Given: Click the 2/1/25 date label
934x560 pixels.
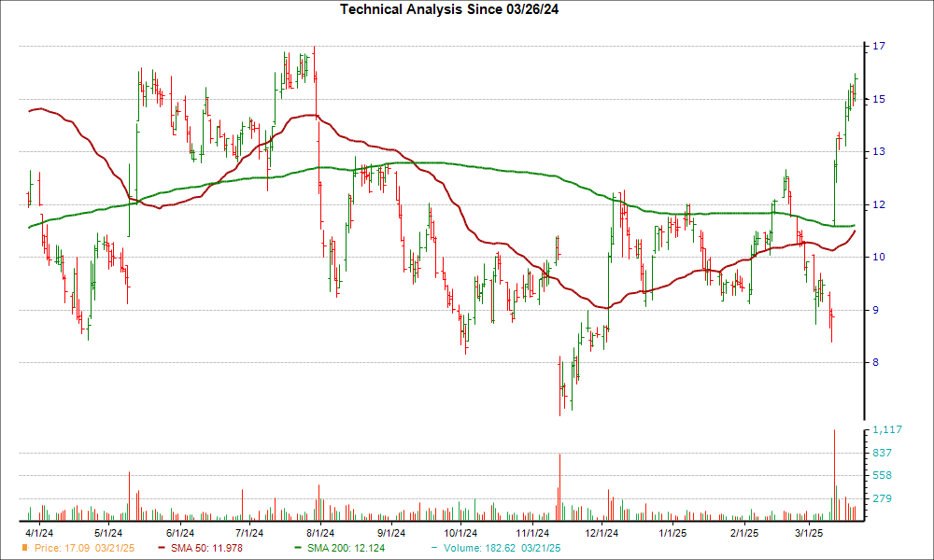Looking at the screenshot, I should pos(744,533).
